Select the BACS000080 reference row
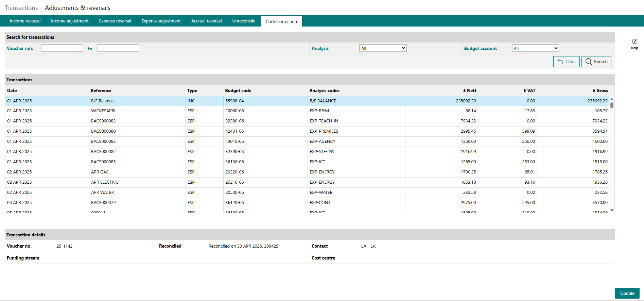The height and width of the screenshot is (301, 644). point(308,131)
